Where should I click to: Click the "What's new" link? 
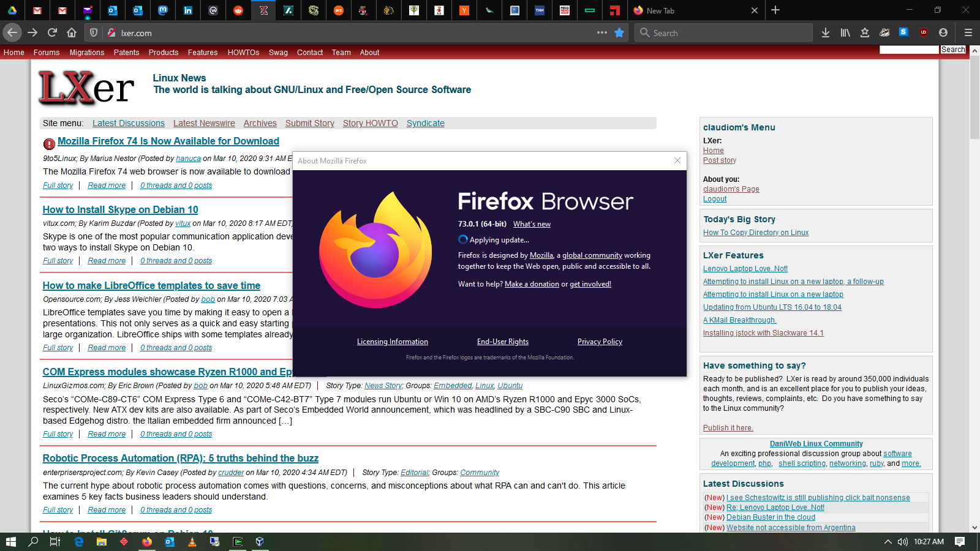(x=532, y=224)
